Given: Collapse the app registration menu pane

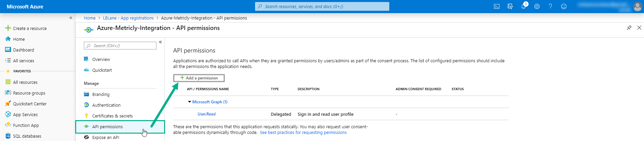Looking at the screenshot, I should point(160,42).
